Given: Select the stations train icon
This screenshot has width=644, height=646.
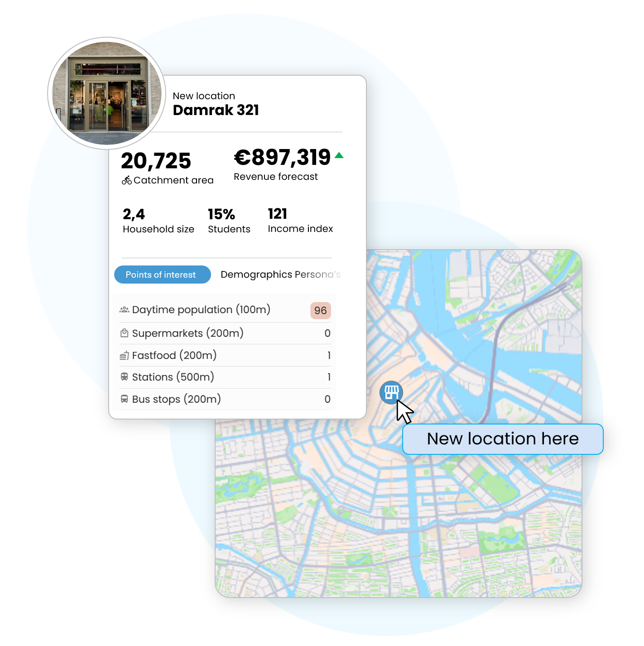Looking at the screenshot, I should pos(123,377).
